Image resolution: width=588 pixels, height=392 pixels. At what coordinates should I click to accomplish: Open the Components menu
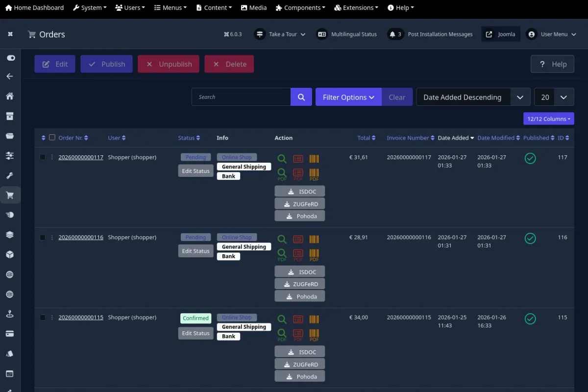point(300,8)
